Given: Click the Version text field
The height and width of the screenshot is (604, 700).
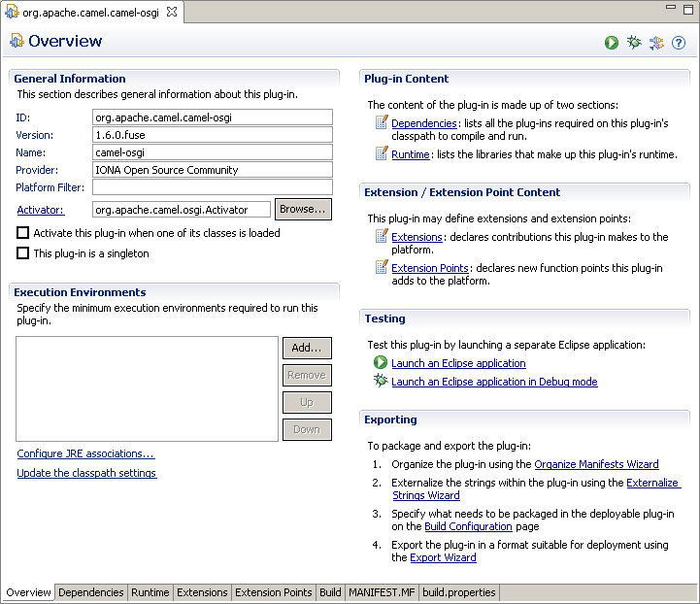Looking at the screenshot, I should (212, 135).
